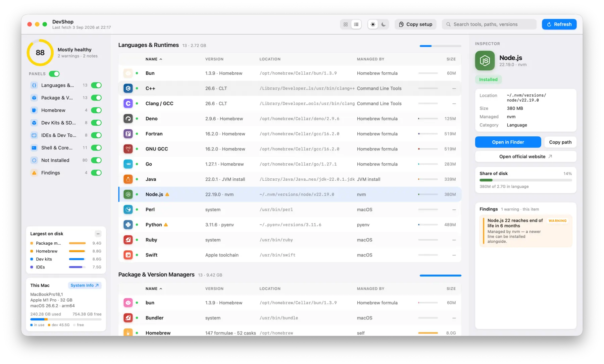Toggle the Homebrew panel switch

pyautogui.click(x=96, y=110)
